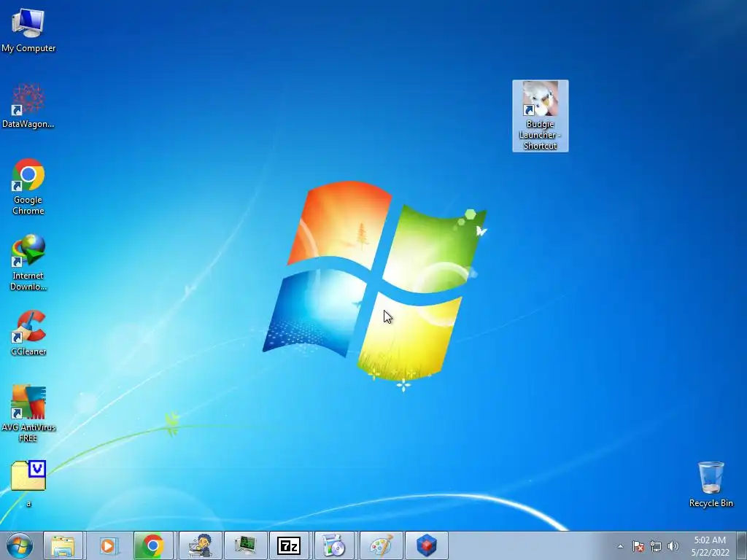Select the Internet Download Manager shortcut
Image resolution: width=747 pixels, height=560 pixels.
click(x=28, y=262)
